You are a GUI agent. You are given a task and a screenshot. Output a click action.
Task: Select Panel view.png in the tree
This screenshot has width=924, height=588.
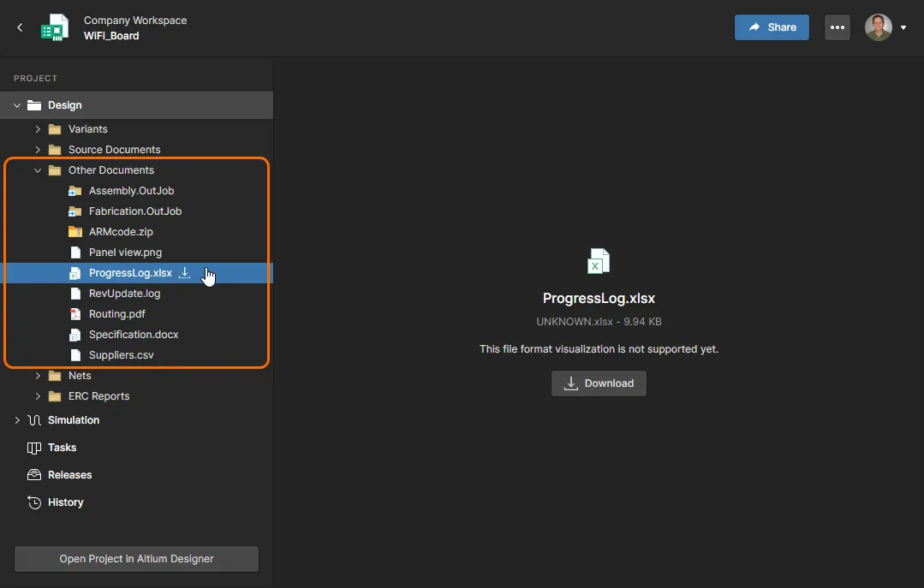[x=126, y=252]
